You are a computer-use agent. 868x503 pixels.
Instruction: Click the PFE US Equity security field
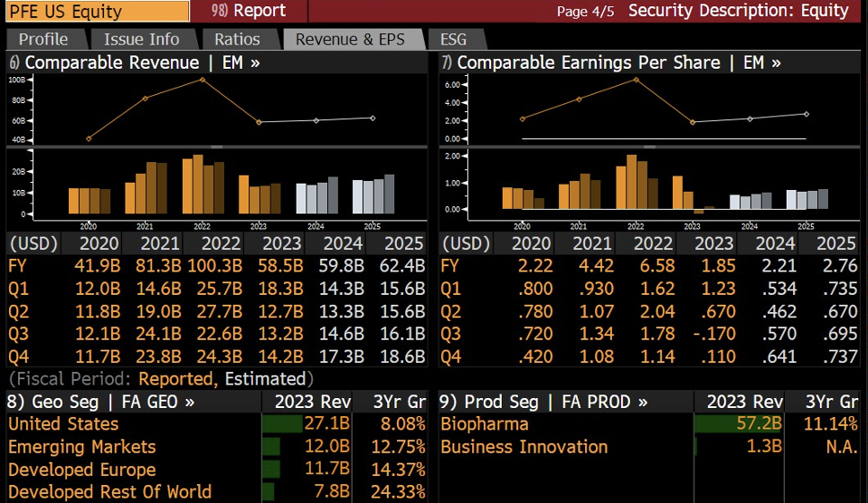(98, 11)
